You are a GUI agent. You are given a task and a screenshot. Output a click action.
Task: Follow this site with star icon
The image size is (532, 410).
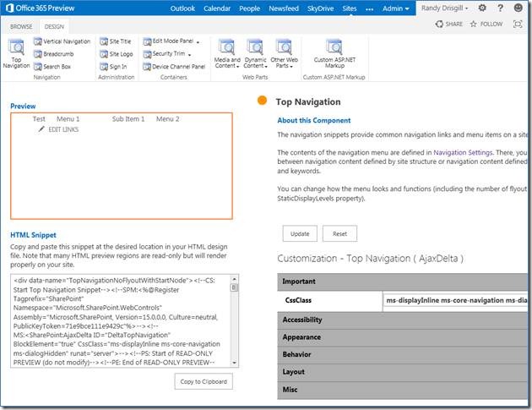486,24
